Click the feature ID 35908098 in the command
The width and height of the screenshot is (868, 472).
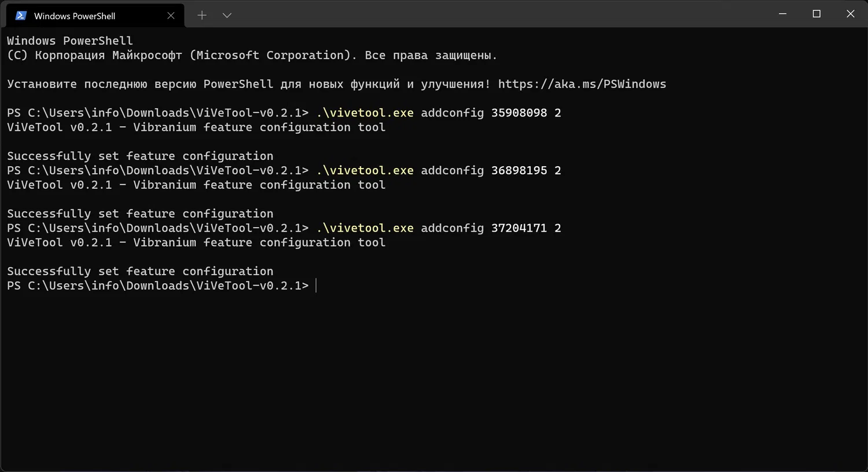pos(518,113)
